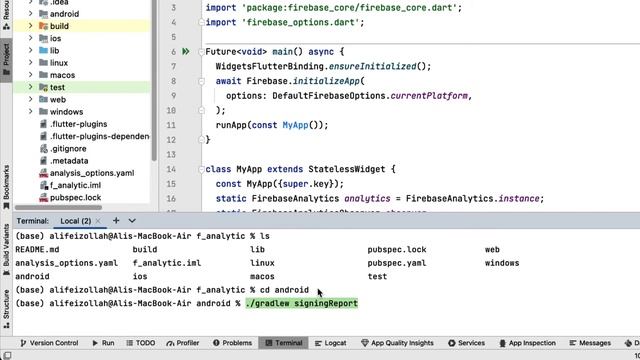This screenshot has height=360, width=640.
Task: Click the MyApp reference in runApp line
Action: [x=295, y=125]
